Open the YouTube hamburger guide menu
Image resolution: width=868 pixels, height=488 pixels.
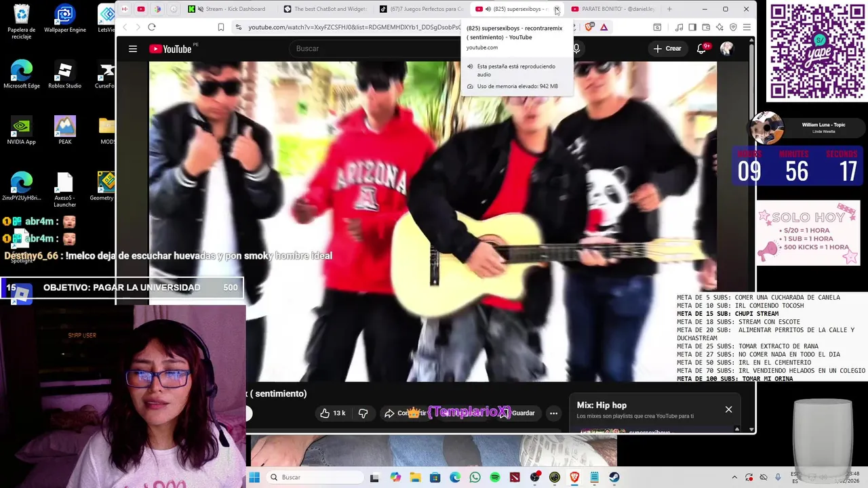(133, 49)
